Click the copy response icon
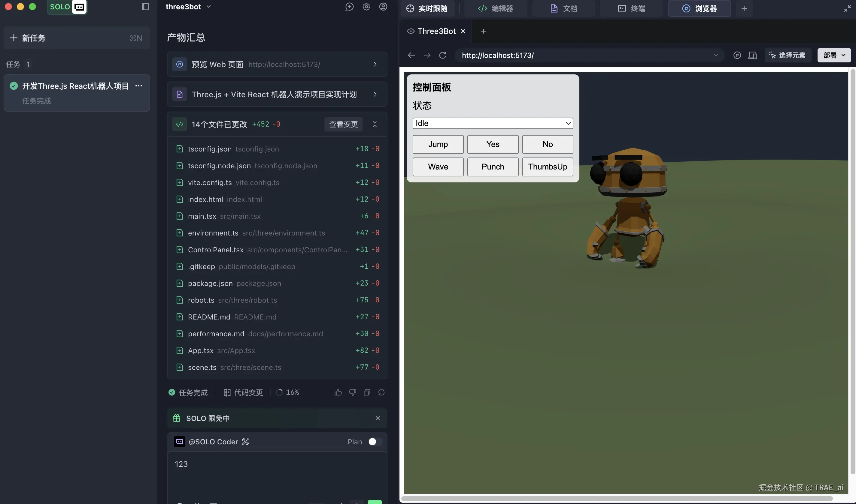Viewport: 856px width, 504px height. point(367,392)
